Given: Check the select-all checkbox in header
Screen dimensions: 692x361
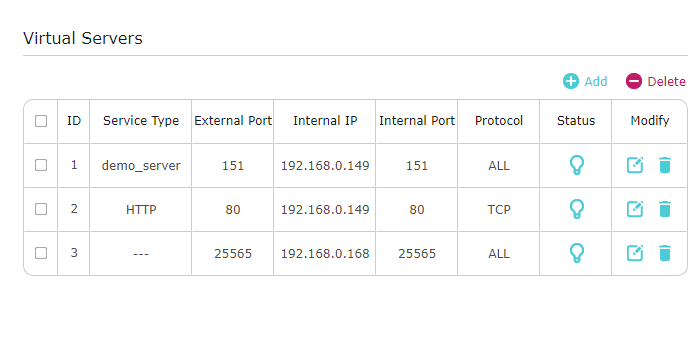Looking at the screenshot, I should (x=41, y=121).
